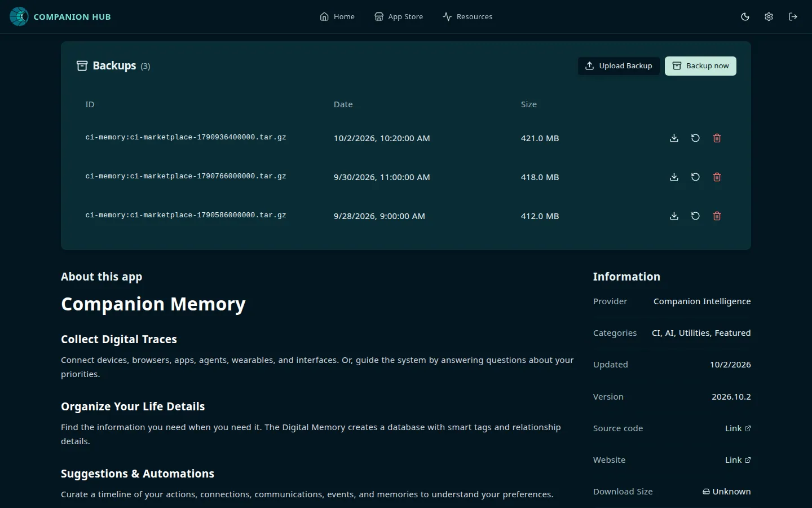812x508 pixels.
Task: Click the Companion Memory heading
Action: (153, 304)
